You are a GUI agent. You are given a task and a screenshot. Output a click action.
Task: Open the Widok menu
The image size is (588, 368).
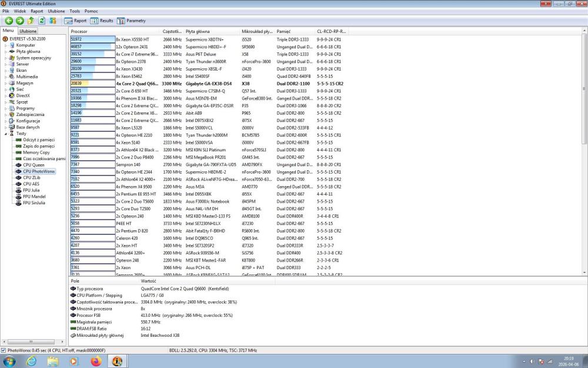tap(20, 11)
